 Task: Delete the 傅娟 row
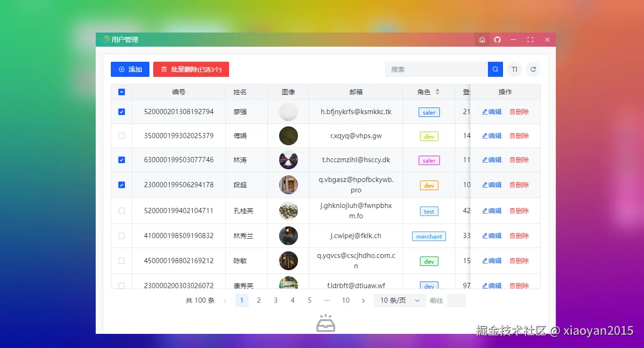pos(519,136)
